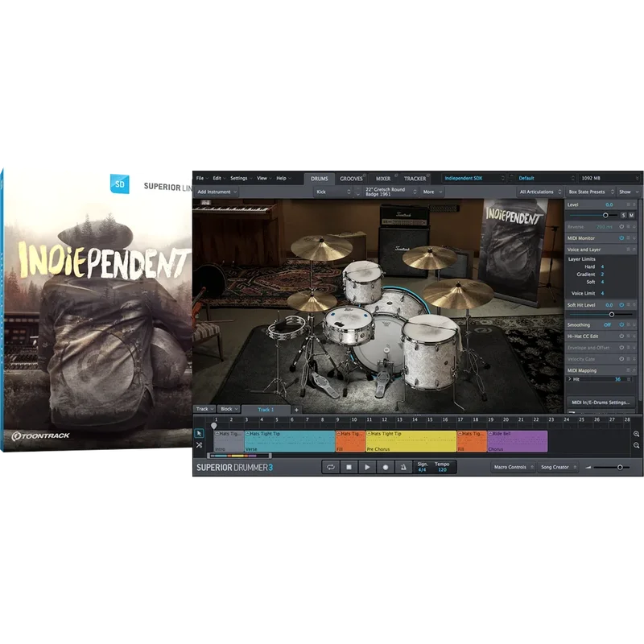Adjust the master volume slider

620,468
